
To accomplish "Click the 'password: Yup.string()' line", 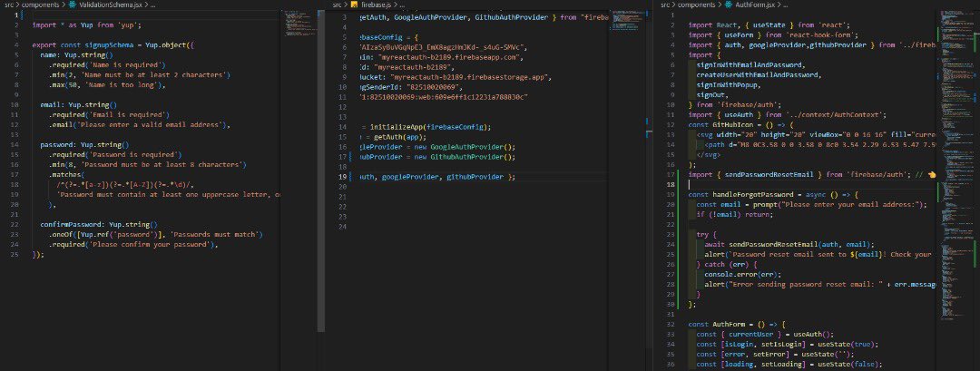I will [83, 144].
